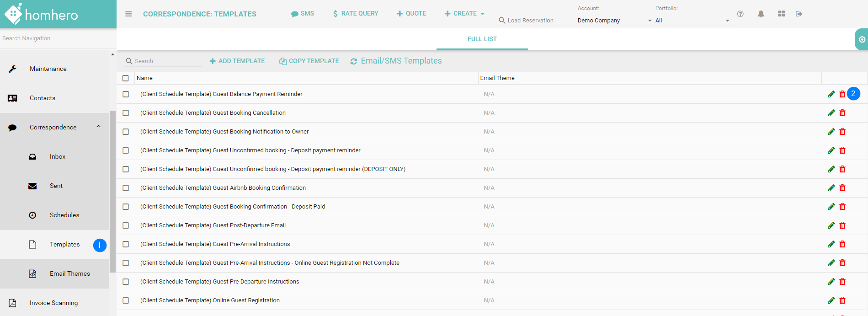
Task: Edit the Online Guest Registration template
Action: (x=831, y=300)
